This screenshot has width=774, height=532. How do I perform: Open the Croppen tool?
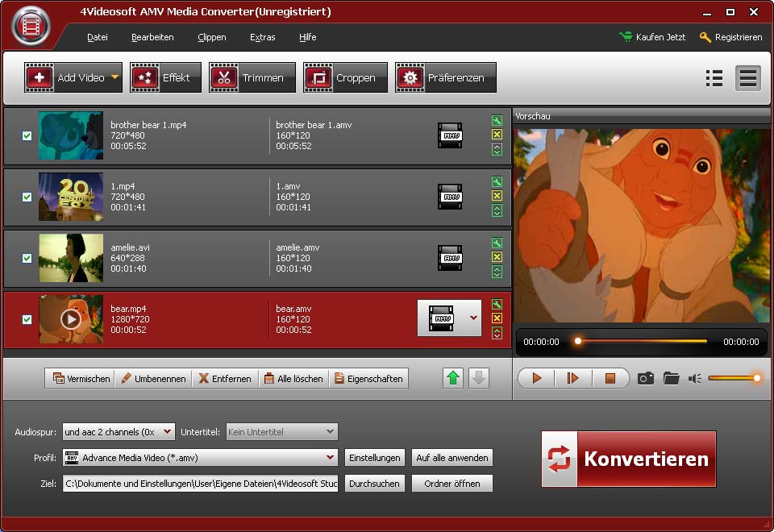click(346, 77)
